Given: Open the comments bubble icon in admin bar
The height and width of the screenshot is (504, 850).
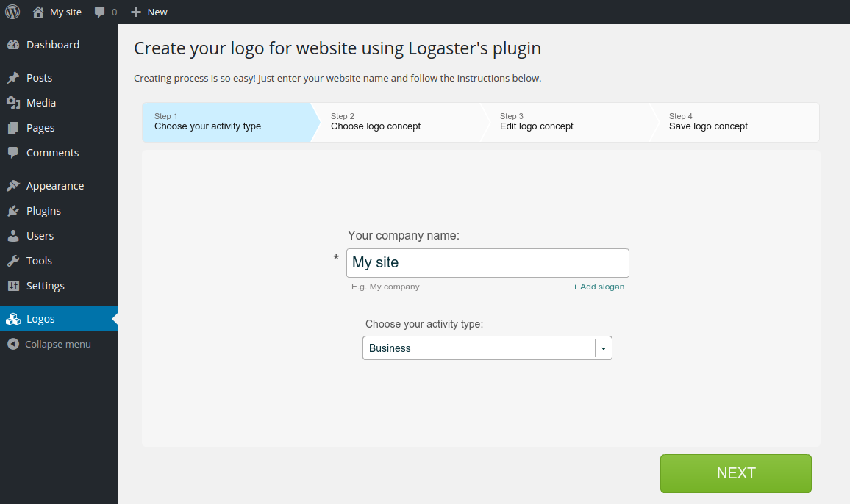Looking at the screenshot, I should point(100,12).
